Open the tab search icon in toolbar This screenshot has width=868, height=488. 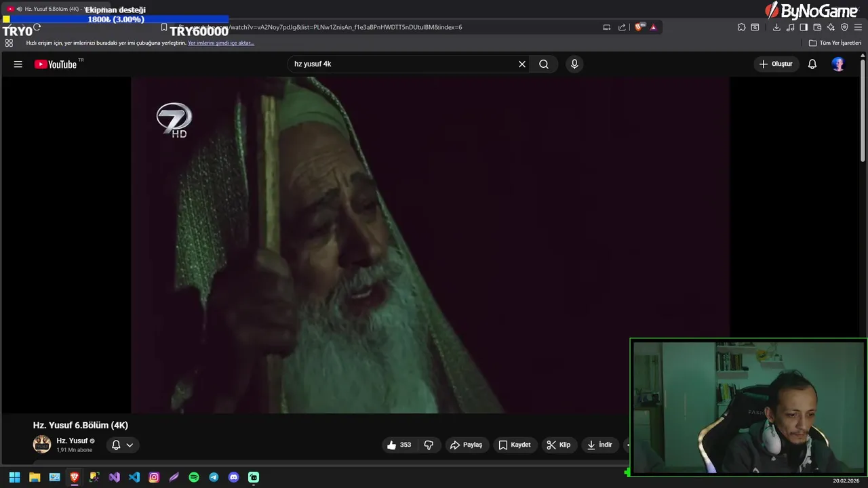click(755, 27)
